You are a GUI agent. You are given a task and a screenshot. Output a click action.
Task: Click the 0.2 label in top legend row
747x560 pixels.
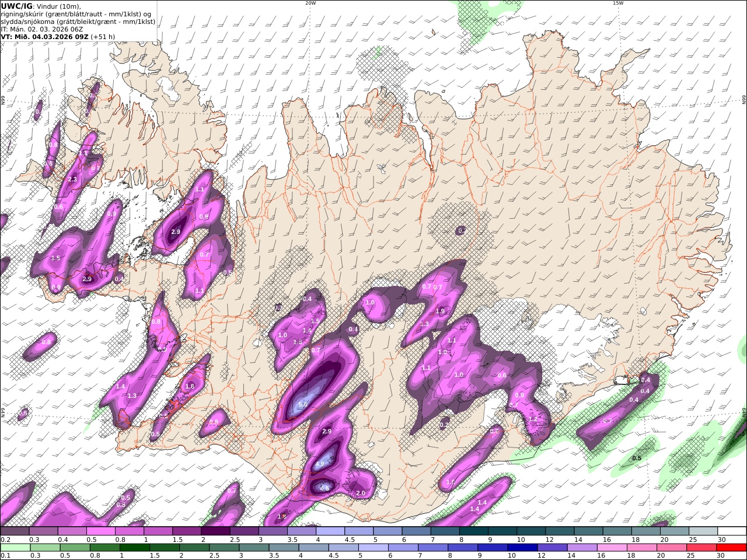(x=5, y=540)
